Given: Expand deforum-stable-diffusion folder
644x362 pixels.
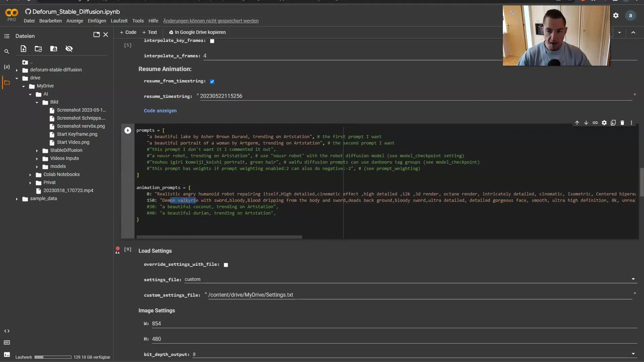Looking at the screenshot, I should click(17, 70).
